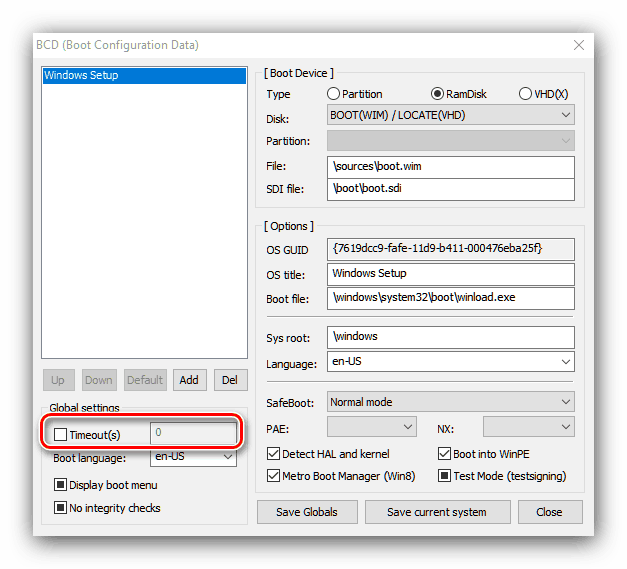
Task: Select the Windows Setup boot entry
Action: pos(144,76)
